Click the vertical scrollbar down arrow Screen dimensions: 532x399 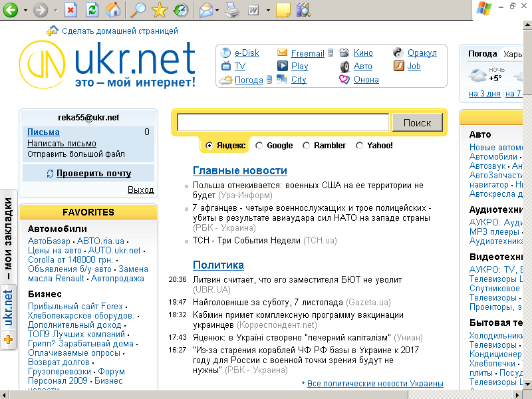(x=527, y=384)
